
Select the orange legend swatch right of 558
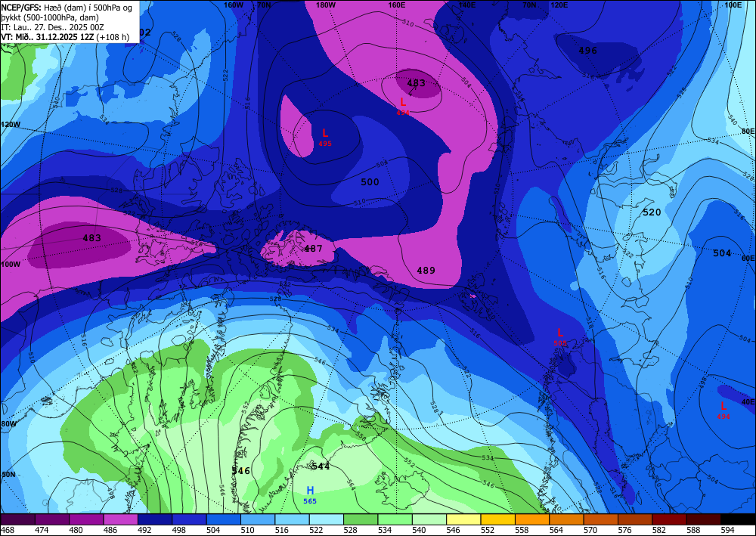coord(532,519)
